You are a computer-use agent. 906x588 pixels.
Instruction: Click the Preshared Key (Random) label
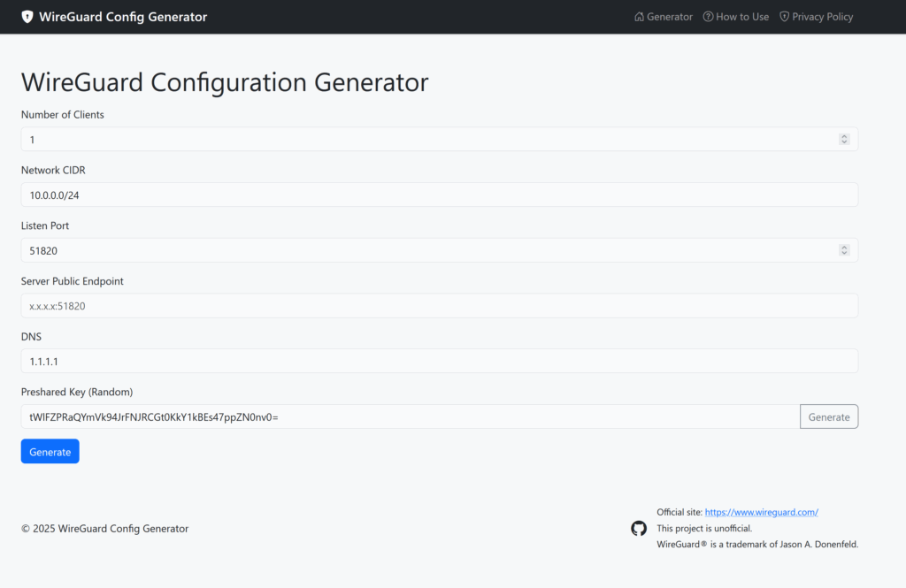tap(77, 392)
